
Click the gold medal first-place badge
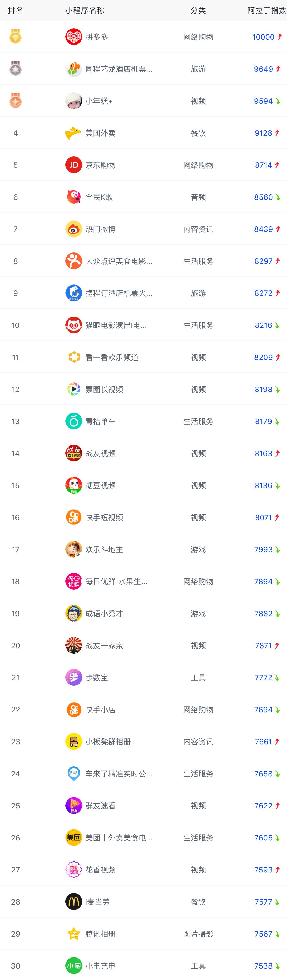coord(15,37)
